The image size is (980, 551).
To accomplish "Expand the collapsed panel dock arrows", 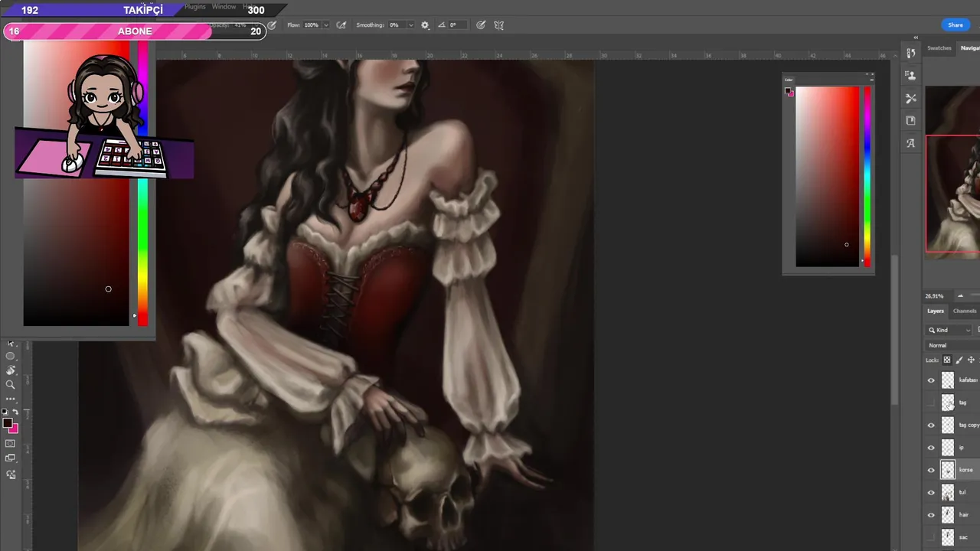I will [916, 37].
